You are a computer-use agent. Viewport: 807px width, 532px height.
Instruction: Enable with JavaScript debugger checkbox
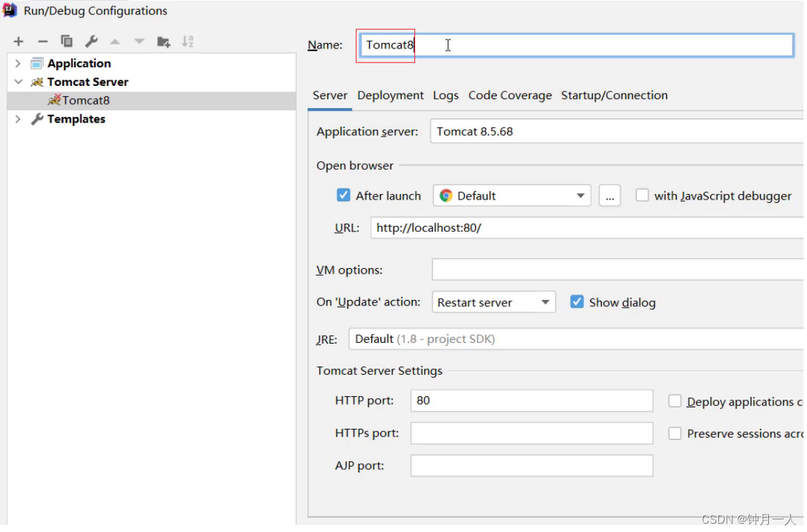[642, 195]
